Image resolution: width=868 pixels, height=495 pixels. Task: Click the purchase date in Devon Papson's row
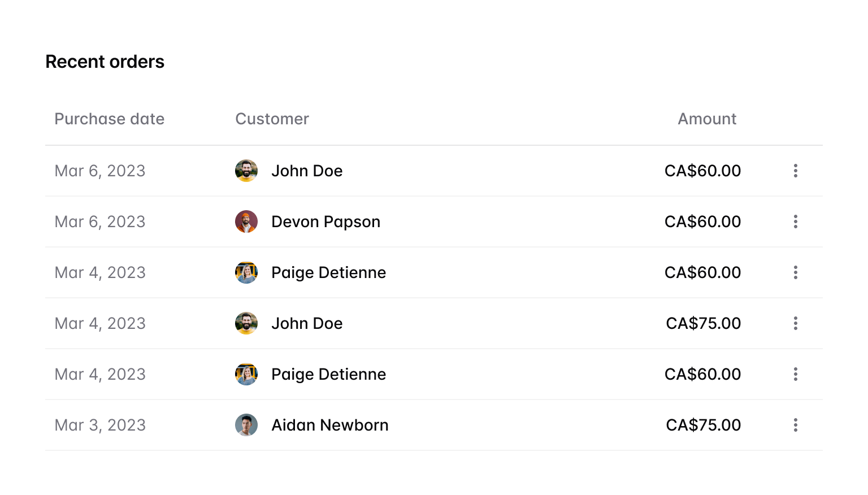100,222
